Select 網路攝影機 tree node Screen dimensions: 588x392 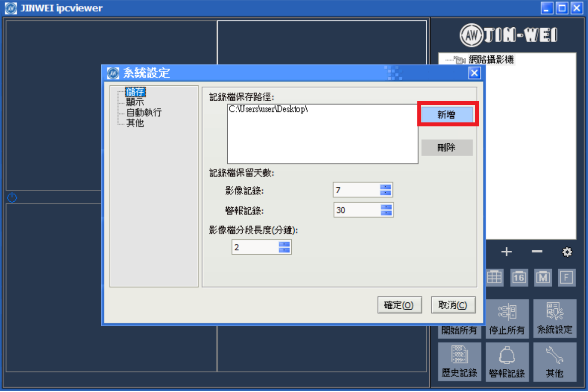click(491, 59)
